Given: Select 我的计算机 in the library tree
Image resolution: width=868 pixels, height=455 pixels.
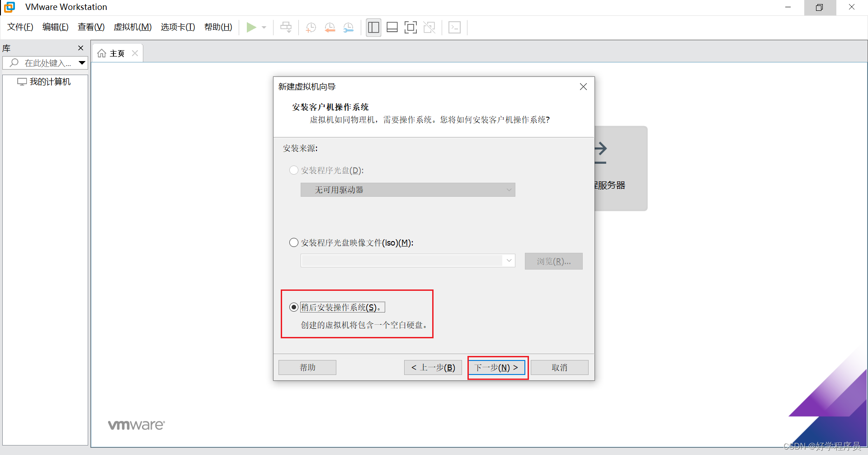Looking at the screenshot, I should click(x=44, y=82).
